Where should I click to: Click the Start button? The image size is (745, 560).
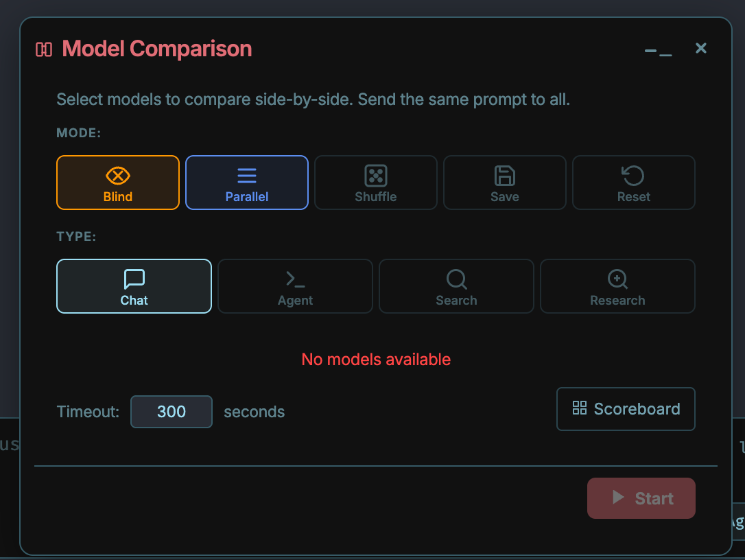pyautogui.click(x=641, y=498)
